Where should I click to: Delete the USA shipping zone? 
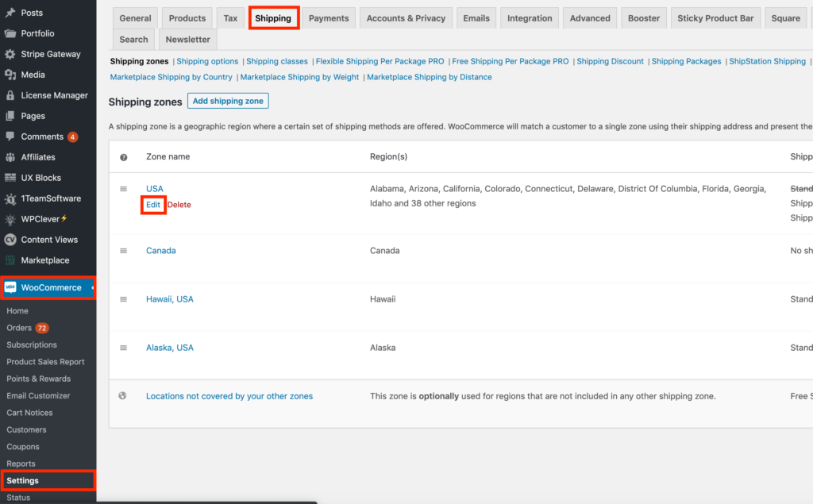click(179, 205)
